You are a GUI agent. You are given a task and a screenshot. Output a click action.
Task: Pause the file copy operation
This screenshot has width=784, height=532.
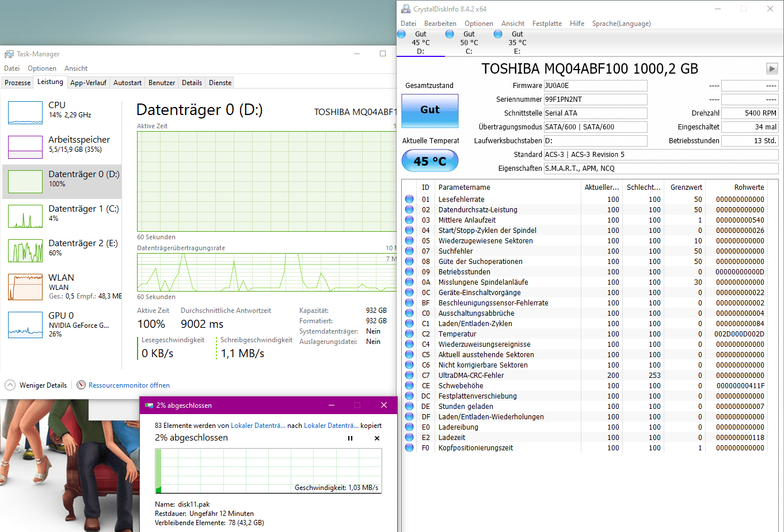click(x=350, y=438)
